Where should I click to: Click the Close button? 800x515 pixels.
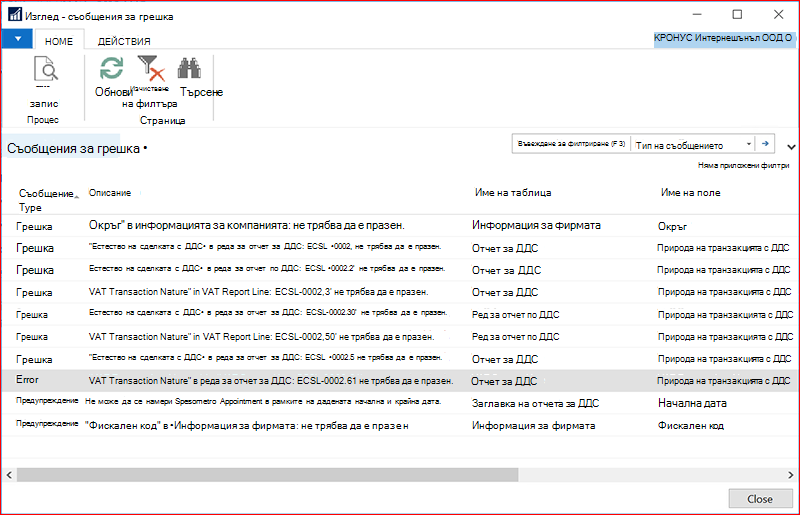coord(760,499)
